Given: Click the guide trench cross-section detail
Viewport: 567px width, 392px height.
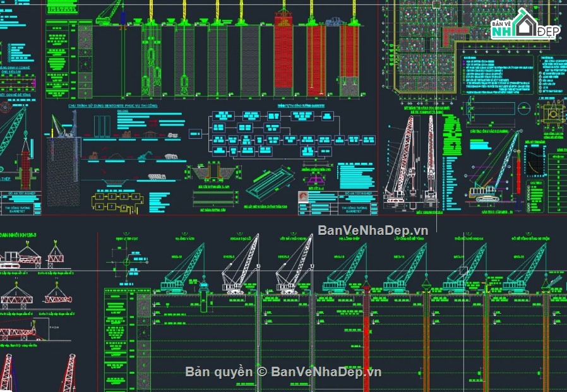Looking at the screenshot, I should point(213,175).
